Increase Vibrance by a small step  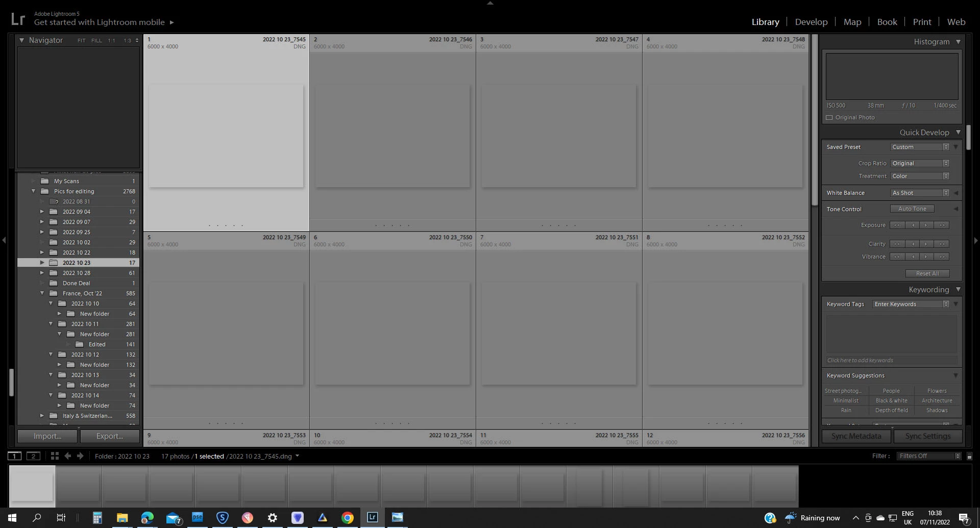[x=926, y=257]
